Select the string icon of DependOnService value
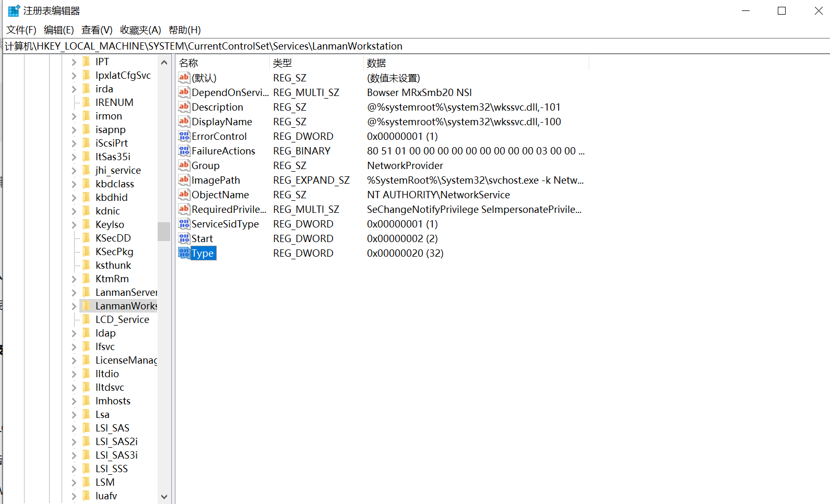The height and width of the screenshot is (504, 830). click(x=184, y=92)
